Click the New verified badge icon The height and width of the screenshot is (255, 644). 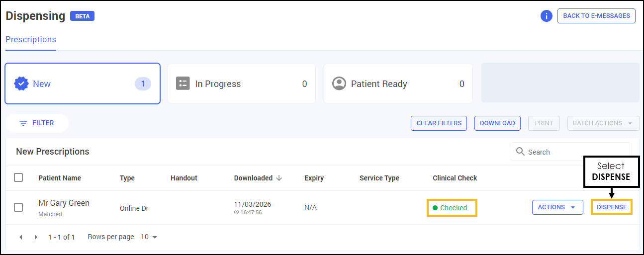[x=21, y=84]
